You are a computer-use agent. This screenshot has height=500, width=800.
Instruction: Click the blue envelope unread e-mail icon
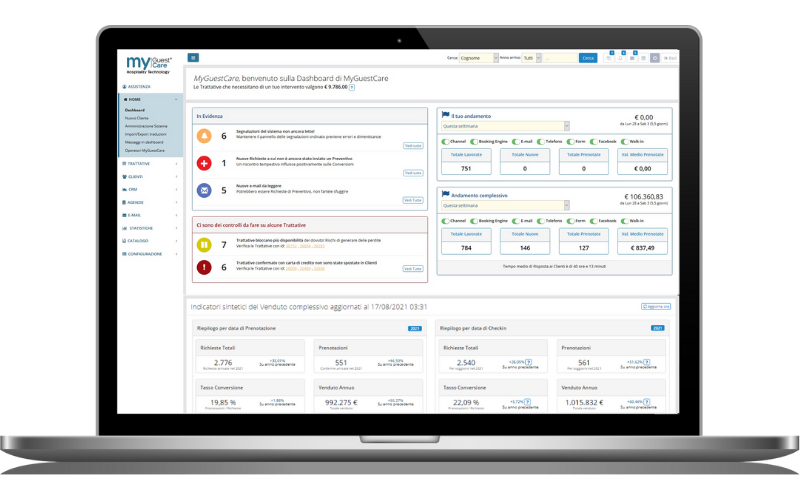[204, 190]
